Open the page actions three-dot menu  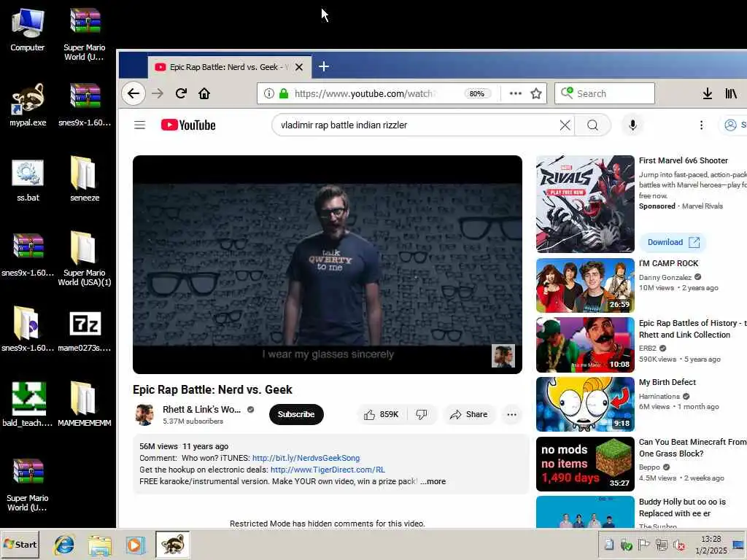tap(516, 93)
